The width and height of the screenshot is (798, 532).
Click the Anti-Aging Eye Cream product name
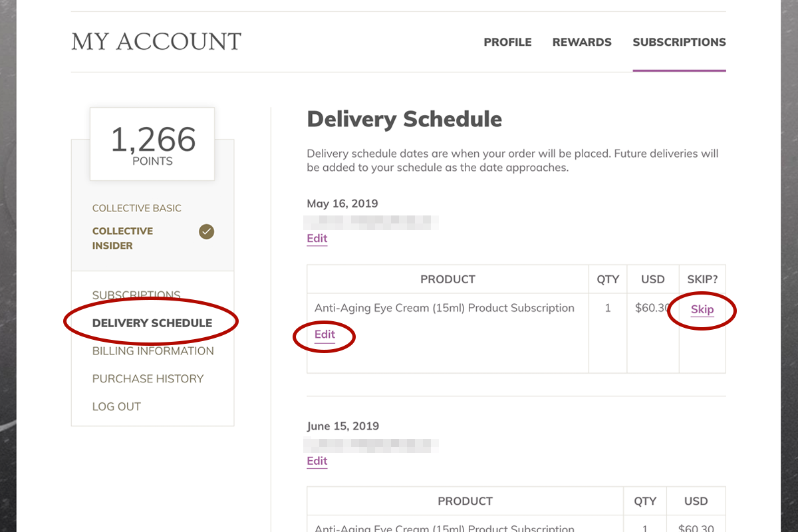(444, 308)
